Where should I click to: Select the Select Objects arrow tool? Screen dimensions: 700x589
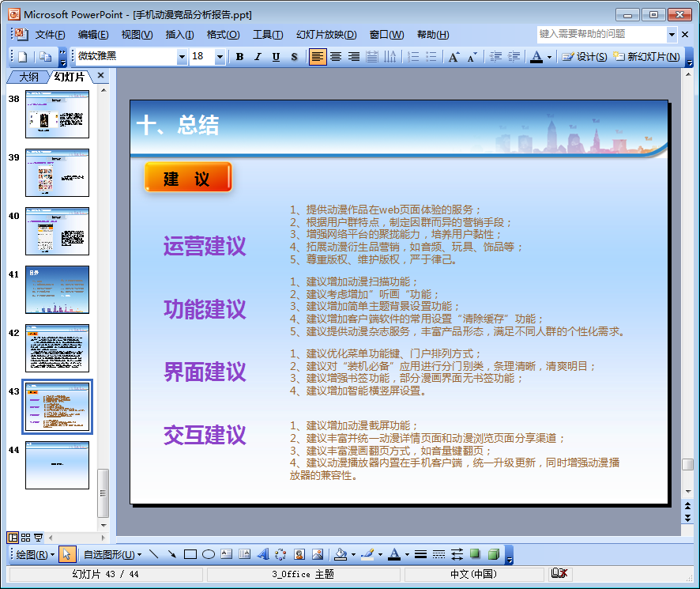tap(67, 554)
